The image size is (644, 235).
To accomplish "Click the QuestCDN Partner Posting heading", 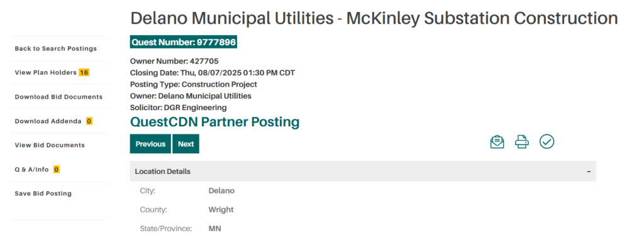I will [x=215, y=122].
